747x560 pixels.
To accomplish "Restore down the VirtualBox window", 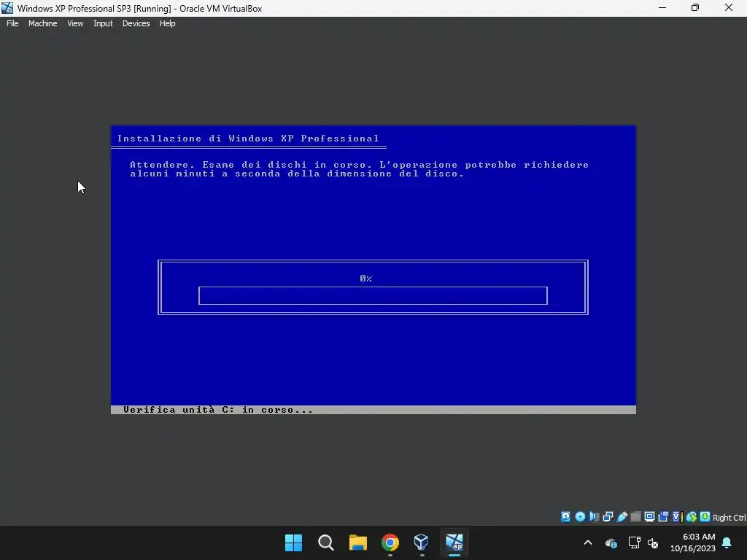I will [x=695, y=8].
